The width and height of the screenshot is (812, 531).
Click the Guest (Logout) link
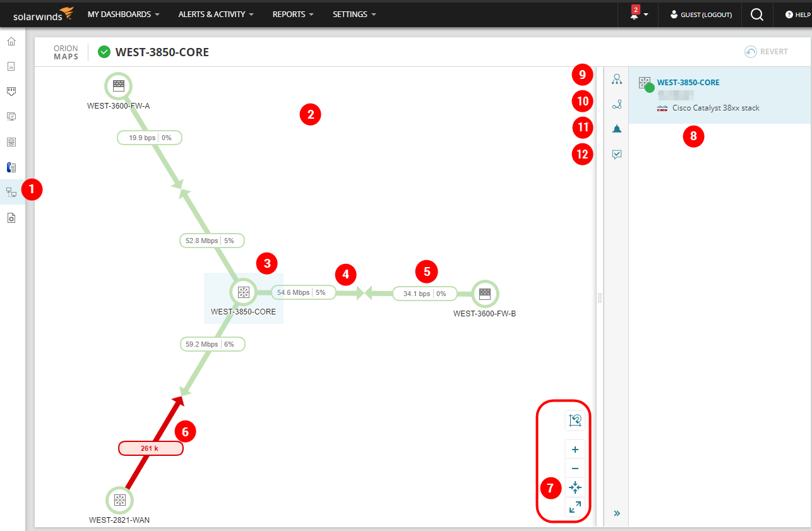[x=701, y=15]
